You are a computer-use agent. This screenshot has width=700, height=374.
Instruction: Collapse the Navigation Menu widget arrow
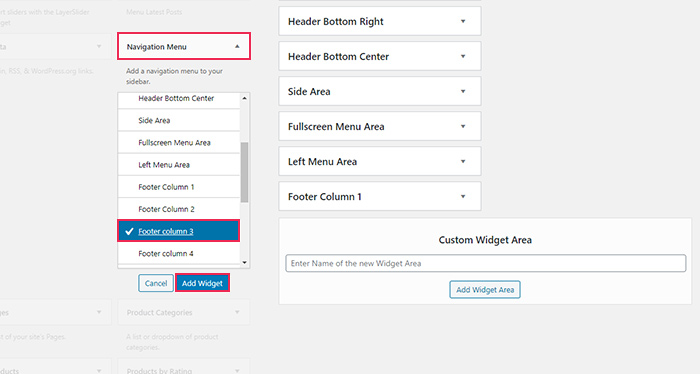[x=237, y=46]
